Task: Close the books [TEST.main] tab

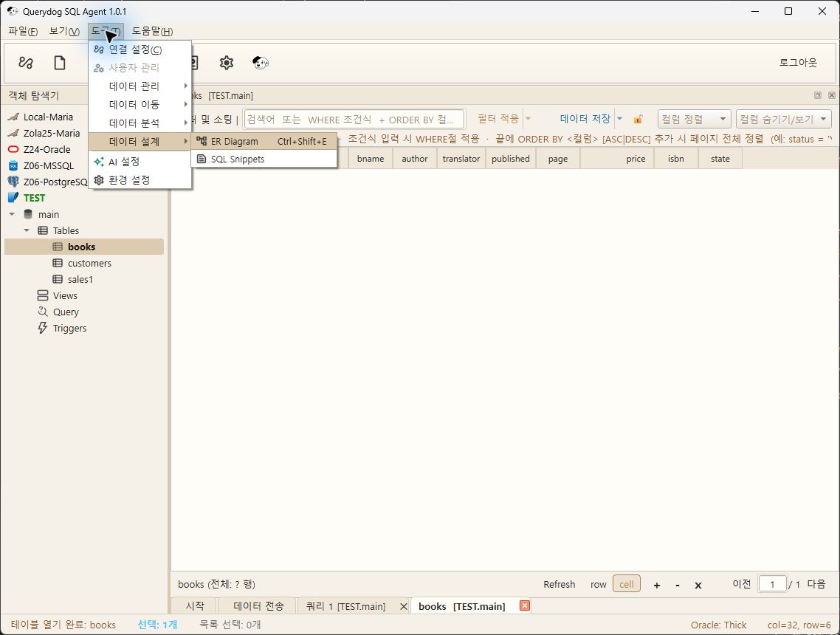Action: pos(525,605)
